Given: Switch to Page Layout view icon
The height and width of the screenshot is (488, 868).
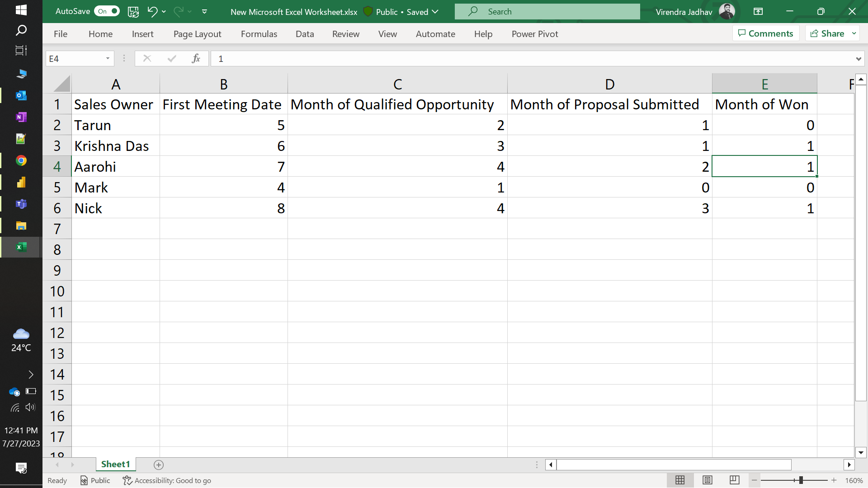Looking at the screenshot, I should [x=708, y=480].
